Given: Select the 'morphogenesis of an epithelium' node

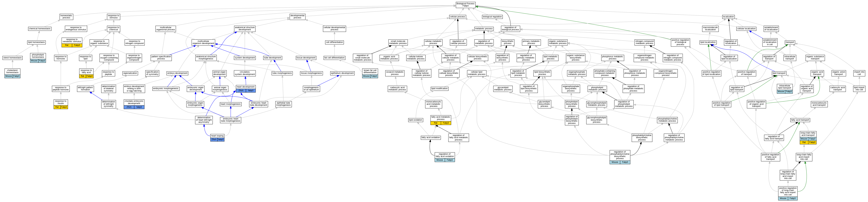Looking at the screenshot, I should 311,89.
